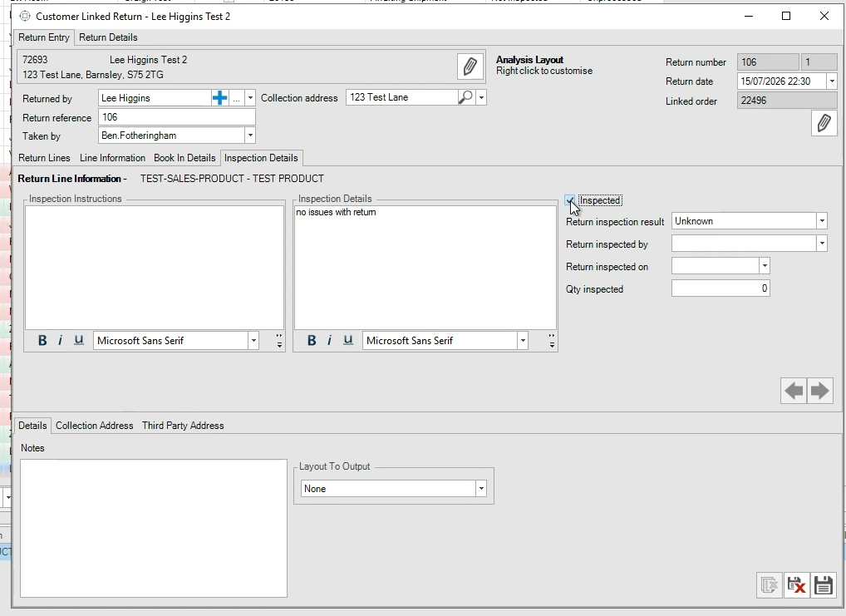846x616 pixels.
Task: Go to previous return line arrow
Action: [x=794, y=391]
